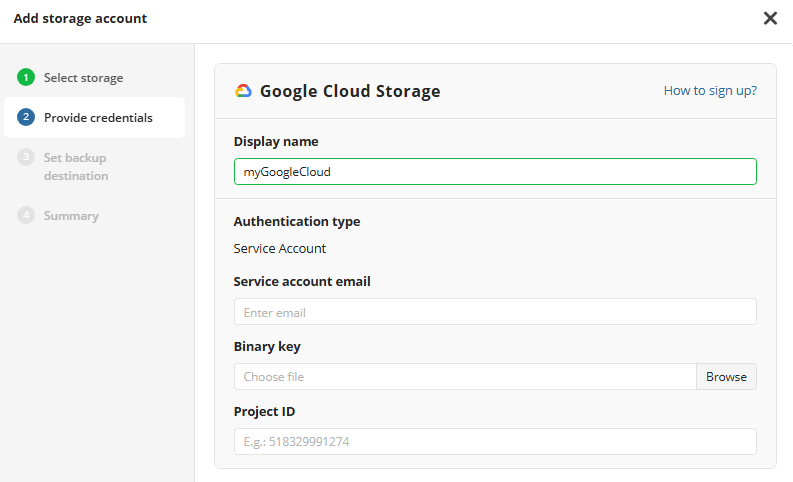Viewport: 793px width, 482px height.
Task: Go back to Select storage step
Action: [83, 77]
